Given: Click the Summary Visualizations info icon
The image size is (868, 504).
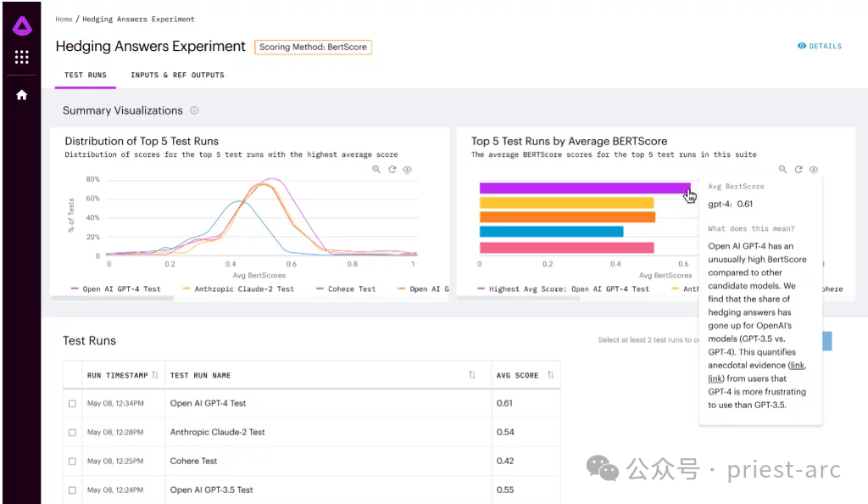Looking at the screenshot, I should (x=194, y=110).
